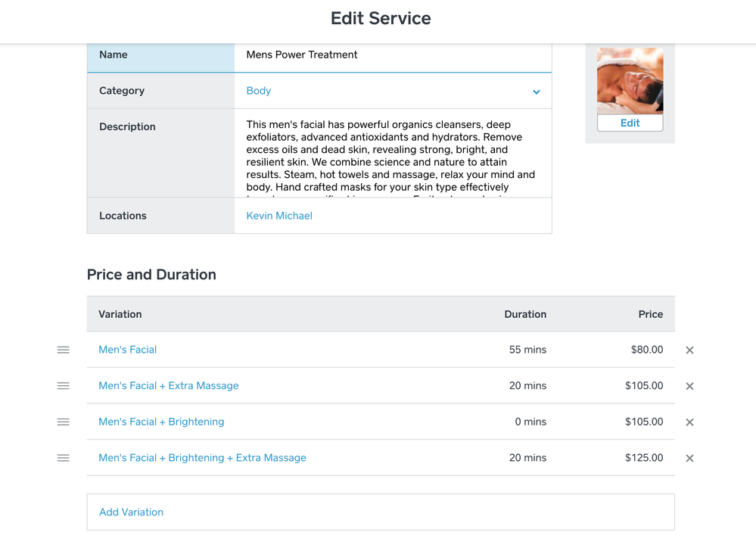Click the Edit button under service photo
This screenshot has height=548, width=756.
pos(630,123)
